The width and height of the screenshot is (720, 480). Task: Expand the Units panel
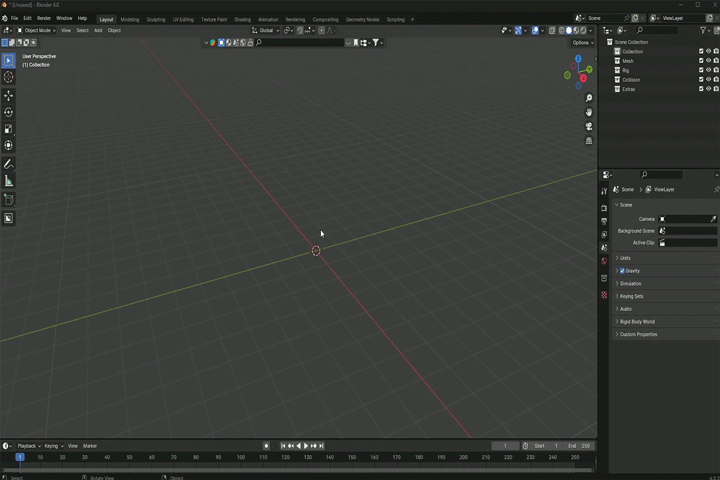click(625, 258)
